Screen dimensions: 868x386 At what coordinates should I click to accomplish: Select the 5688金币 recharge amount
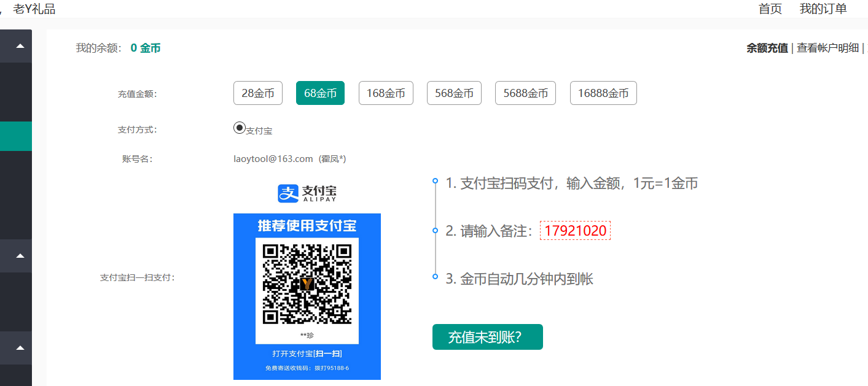pos(526,93)
